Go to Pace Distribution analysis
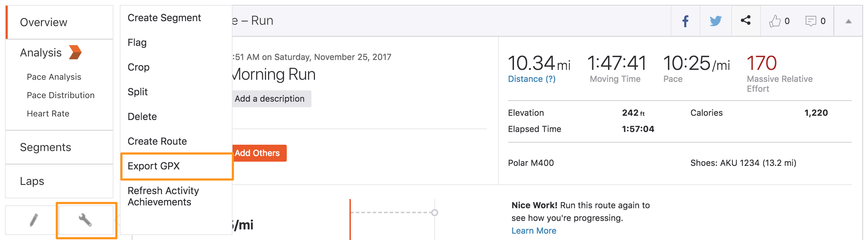Viewport: 868px width, 240px height. pos(61,95)
